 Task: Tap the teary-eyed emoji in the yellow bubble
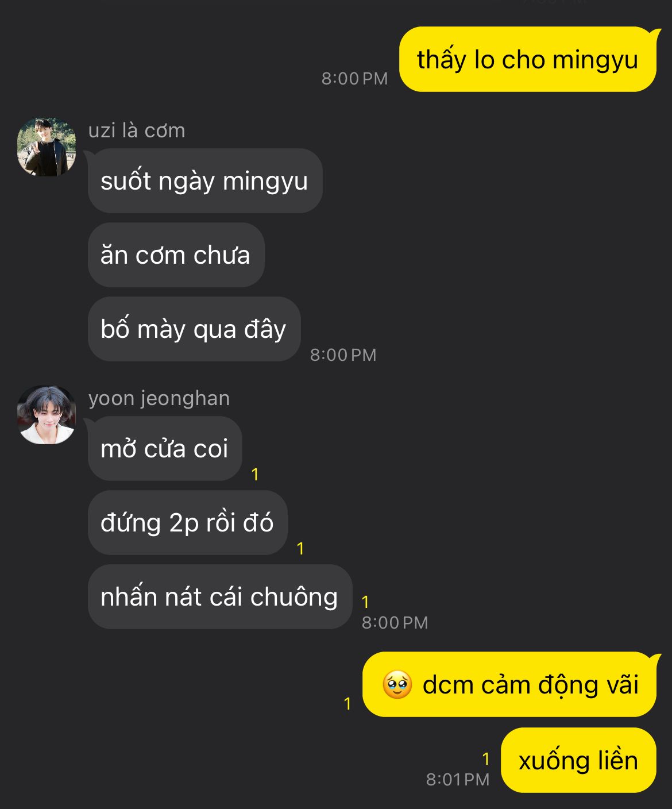click(x=397, y=684)
